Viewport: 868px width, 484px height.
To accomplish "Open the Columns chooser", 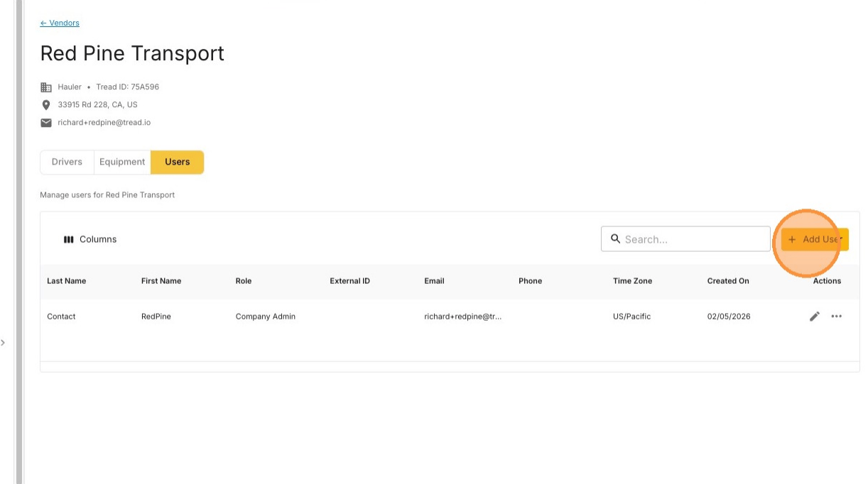I will pyautogui.click(x=90, y=239).
